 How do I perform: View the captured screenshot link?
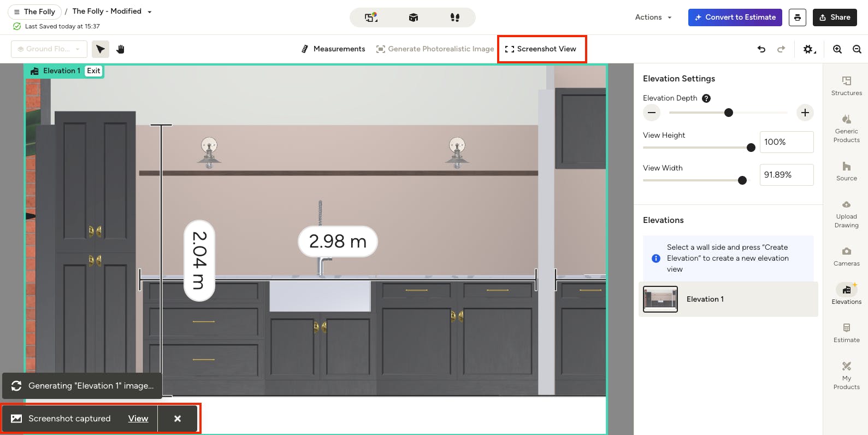pos(138,419)
